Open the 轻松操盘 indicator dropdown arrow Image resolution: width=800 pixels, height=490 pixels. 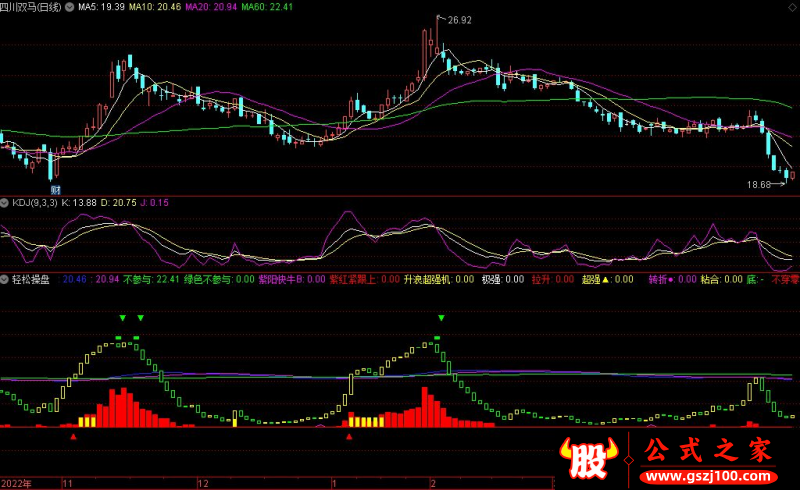[5, 279]
